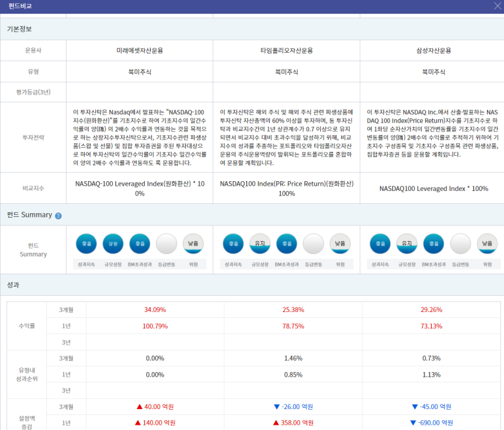Click the 유형 row label
This screenshot has width=504, height=430.
pos(33,72)
